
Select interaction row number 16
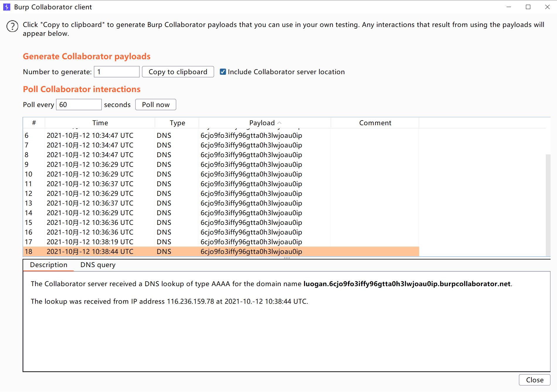tap(221, 232)
